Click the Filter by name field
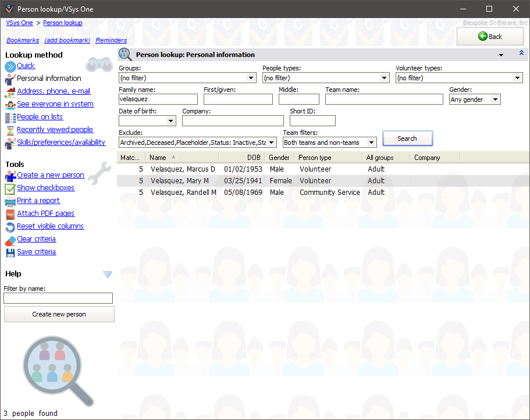 (x=58, y=298)
